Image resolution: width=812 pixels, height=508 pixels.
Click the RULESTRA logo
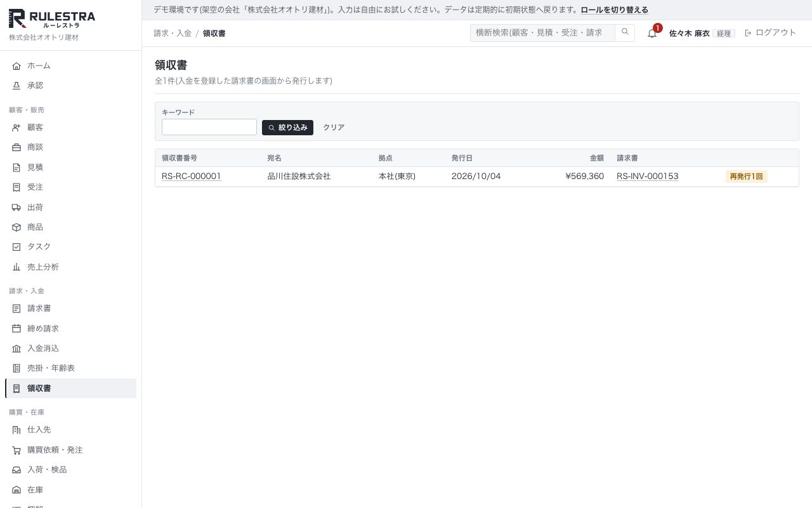pos(52,19)
